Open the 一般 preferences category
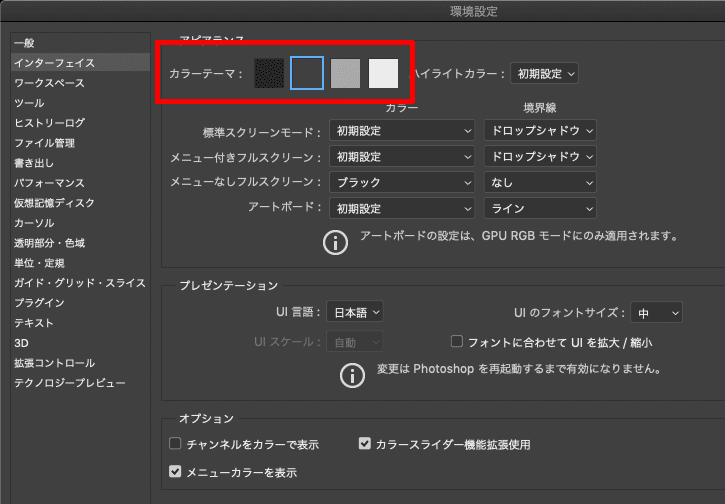Image resolution: width=725 pixels, height=504 pixels. (80, 43)
